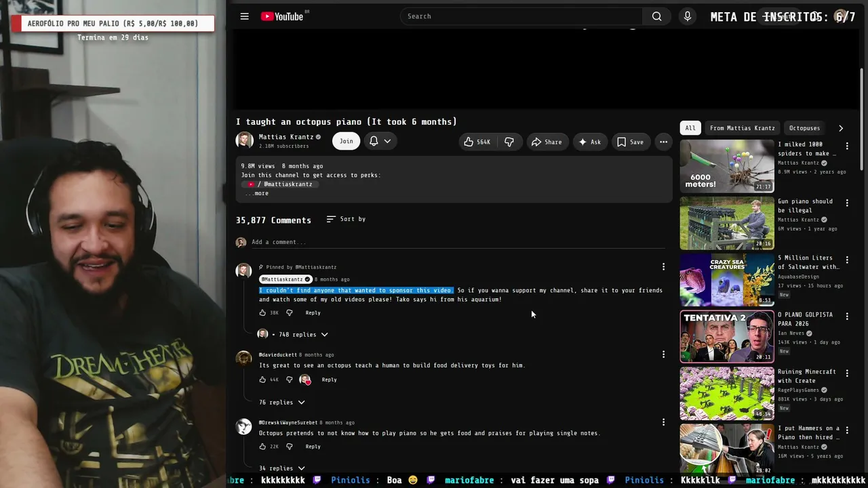Open @davieduckett commenter avatar

click(x=243, y=359)
